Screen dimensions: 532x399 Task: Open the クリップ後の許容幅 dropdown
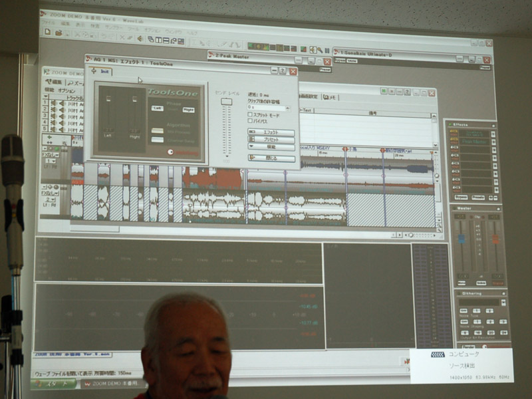(x=287, y=108)
